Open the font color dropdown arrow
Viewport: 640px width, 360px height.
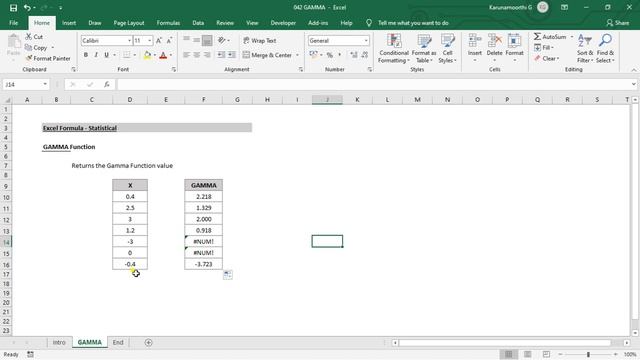point(171,55)
